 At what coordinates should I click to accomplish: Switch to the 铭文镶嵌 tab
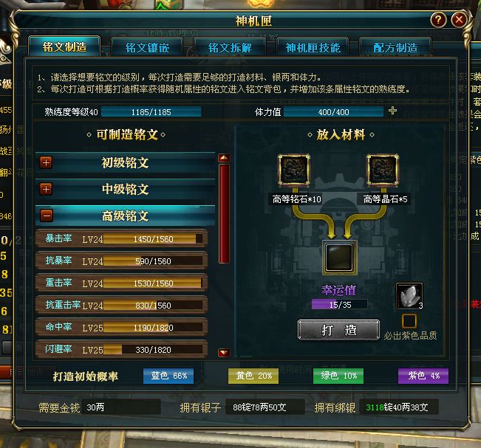[147, 47]
